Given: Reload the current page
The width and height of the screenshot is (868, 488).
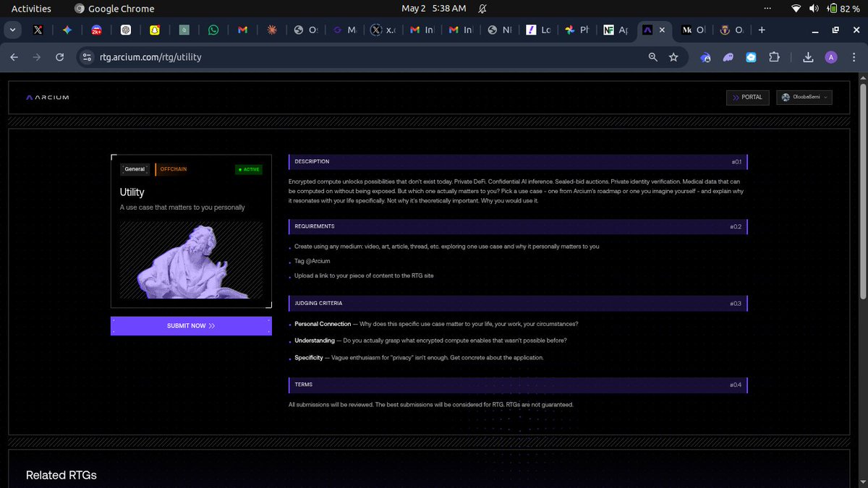Looking at the screenshot, I should 59,57.
